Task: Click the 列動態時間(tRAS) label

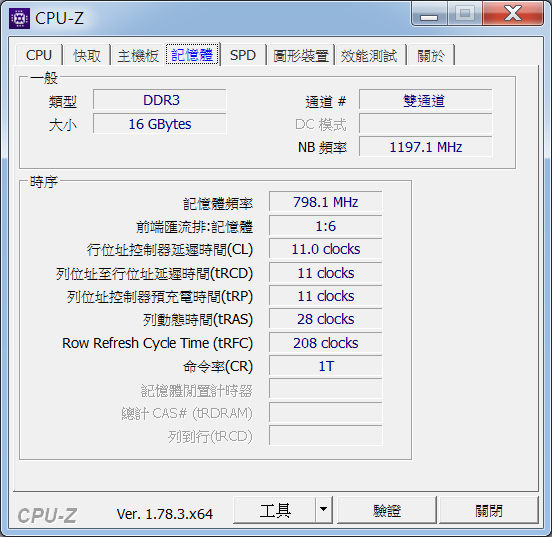Action: pyautogui.click(x=197, y=320)
